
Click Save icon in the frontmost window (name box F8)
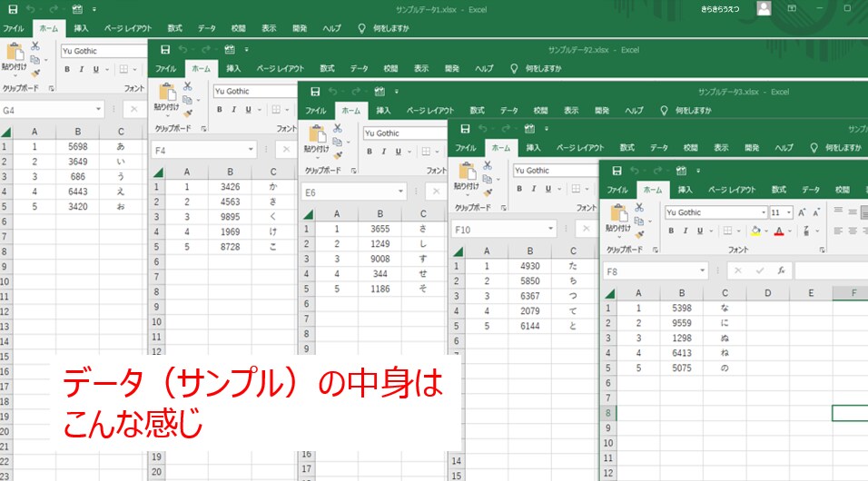[x=617, y=171]
